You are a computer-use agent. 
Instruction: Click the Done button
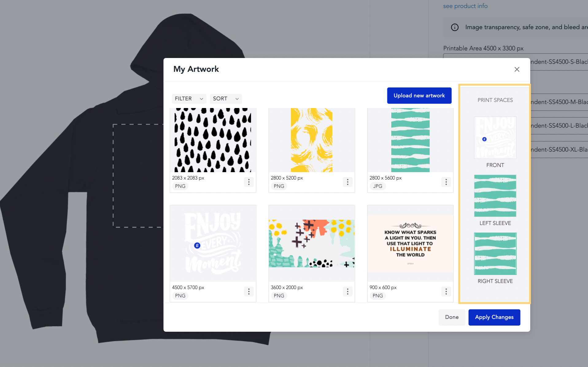(x=452, y=317)
